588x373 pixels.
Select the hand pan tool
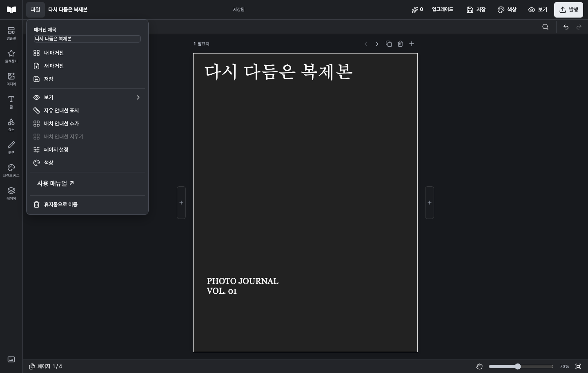[x=479, y=366]
